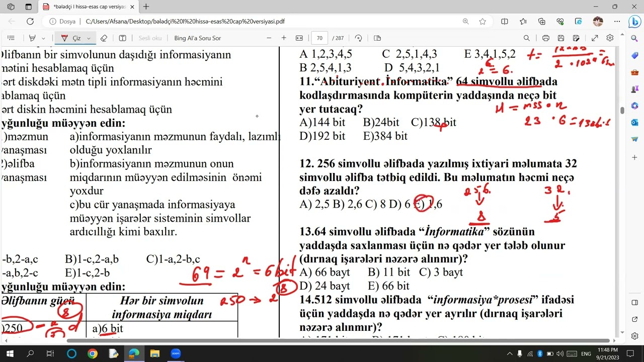
Task: Click option B)1-c,2-a,b text
Action: pyautogui.click(x=92, y=259)
